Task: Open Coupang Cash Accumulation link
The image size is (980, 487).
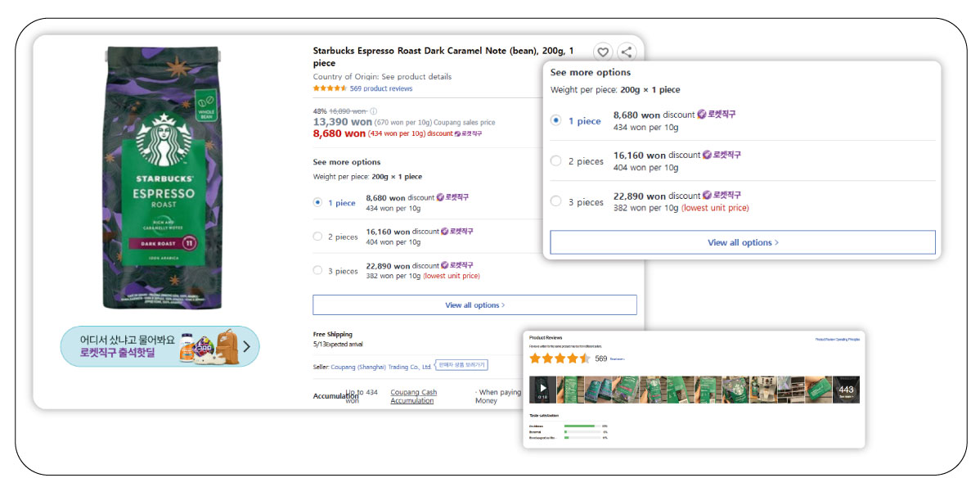Action: tap(413, 396)
